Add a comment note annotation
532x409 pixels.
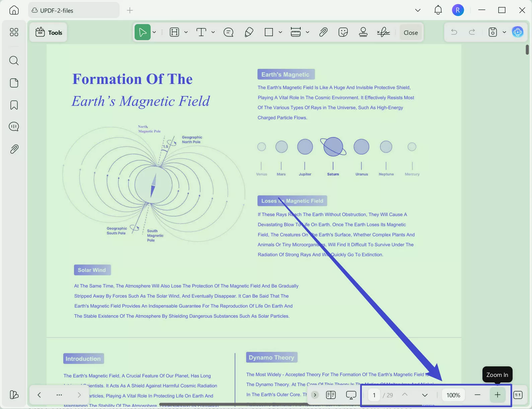[228, 32]
